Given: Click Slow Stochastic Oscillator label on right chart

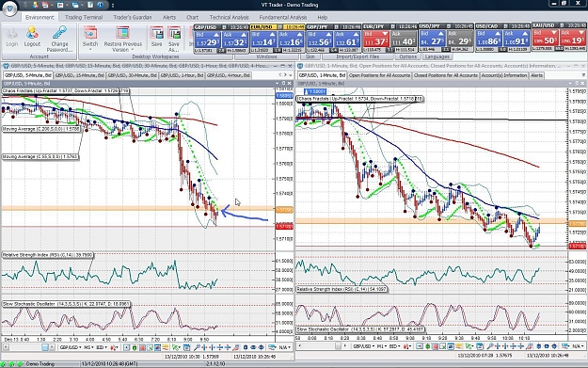Looking at the screenshot, I should 360,329.
